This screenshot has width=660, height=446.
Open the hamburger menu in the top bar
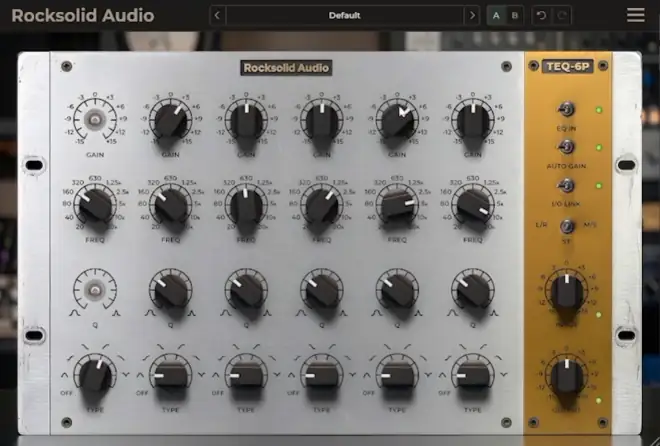[636, 15]
